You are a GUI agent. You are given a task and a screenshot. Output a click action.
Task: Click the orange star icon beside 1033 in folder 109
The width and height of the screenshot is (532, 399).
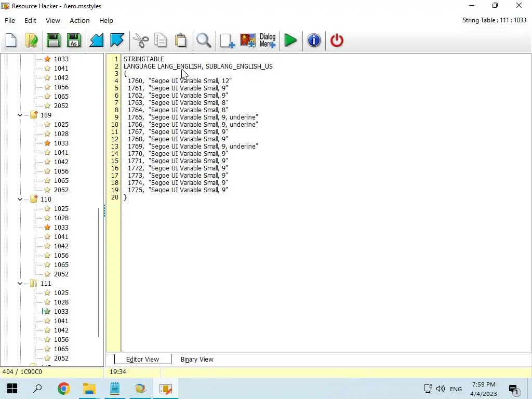point(47,143)
